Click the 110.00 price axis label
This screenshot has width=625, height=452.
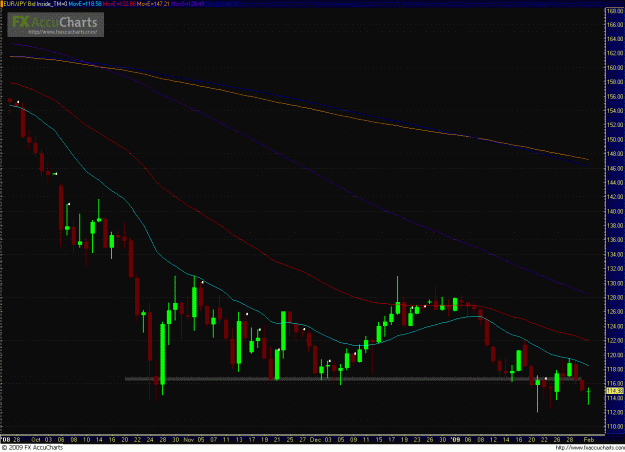(x=615, y=426)
